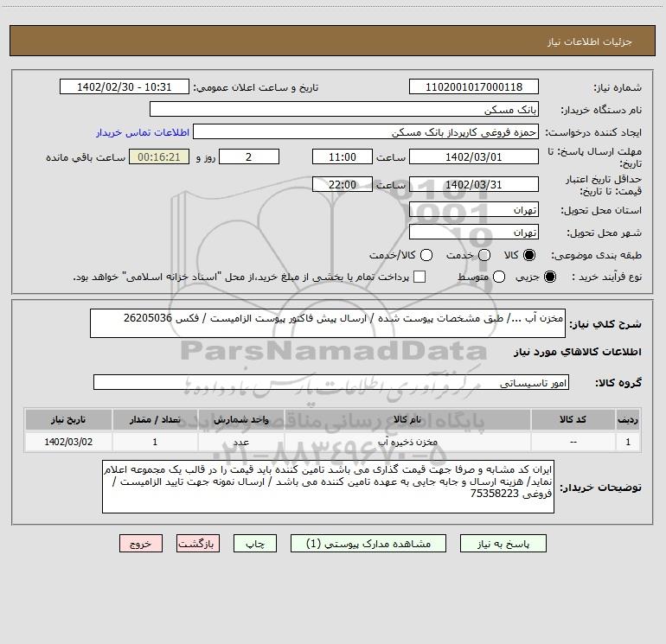Image resolution: width=666 pixels, height=644 pixels.
Task: Click the واحد شمارش column header
Action: pyautogui.click(x=240, y=419)
